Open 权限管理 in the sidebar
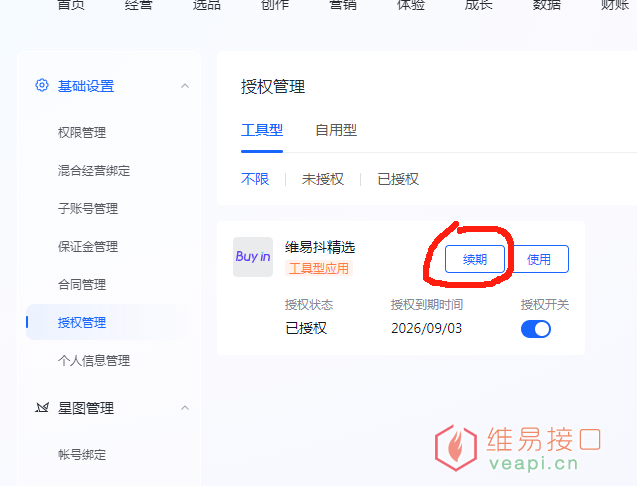This screenshot has height=486, width=637. [x=82, y=133]
